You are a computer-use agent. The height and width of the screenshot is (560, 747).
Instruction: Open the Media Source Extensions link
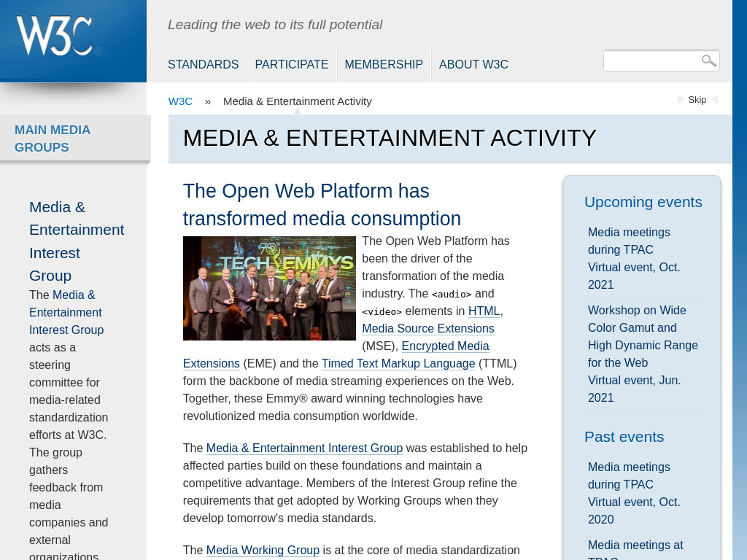[427, 329]
